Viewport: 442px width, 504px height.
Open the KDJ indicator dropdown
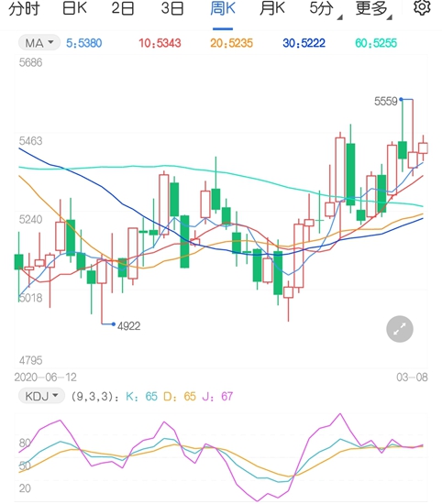pyautogui.click(x=41, y=396)
